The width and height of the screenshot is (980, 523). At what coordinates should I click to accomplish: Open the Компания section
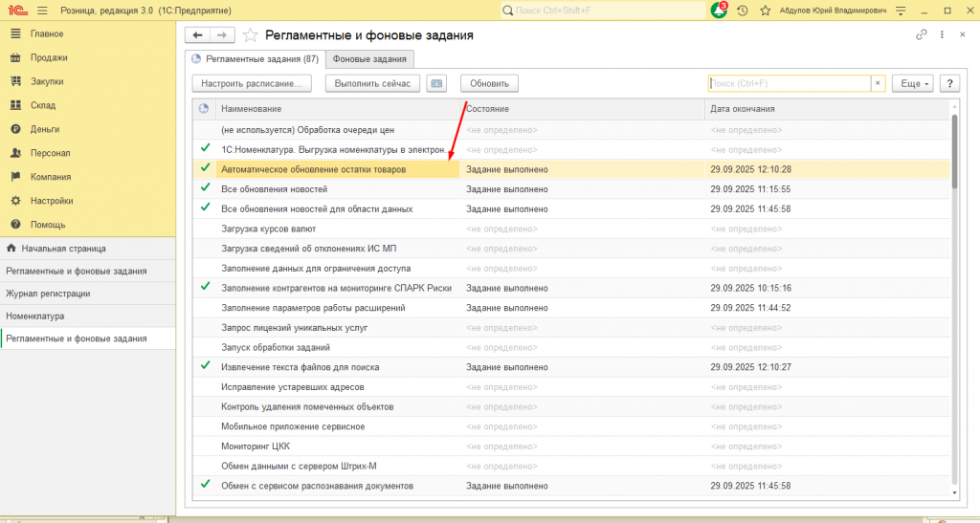[51, 177]
